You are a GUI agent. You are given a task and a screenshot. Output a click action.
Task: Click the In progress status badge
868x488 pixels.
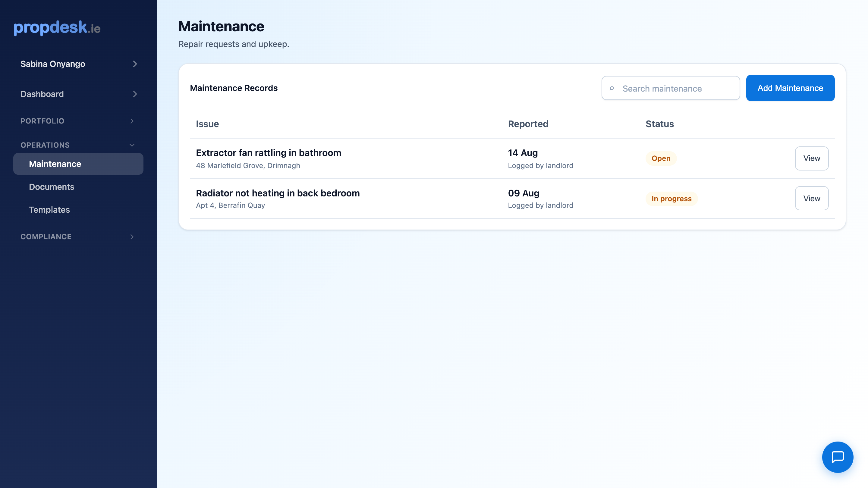(671, 199)
